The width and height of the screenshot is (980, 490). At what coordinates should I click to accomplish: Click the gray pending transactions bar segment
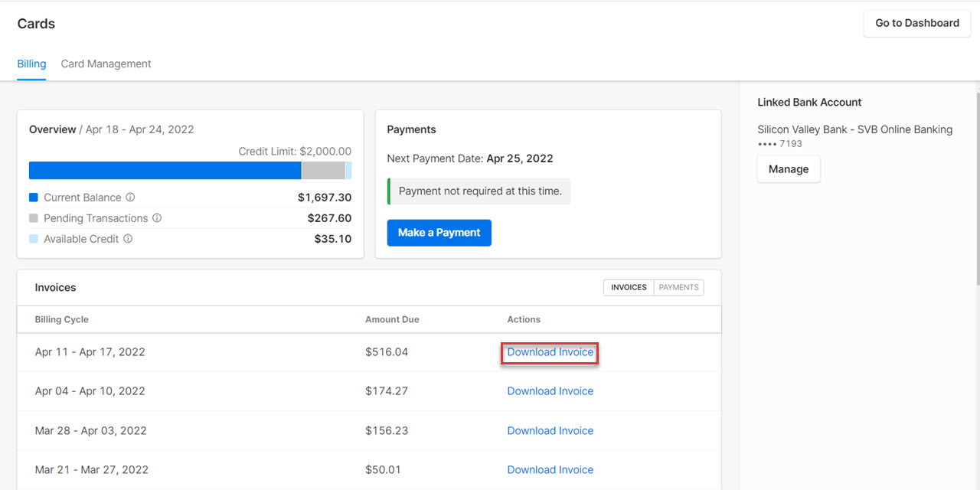pos(323,171)
